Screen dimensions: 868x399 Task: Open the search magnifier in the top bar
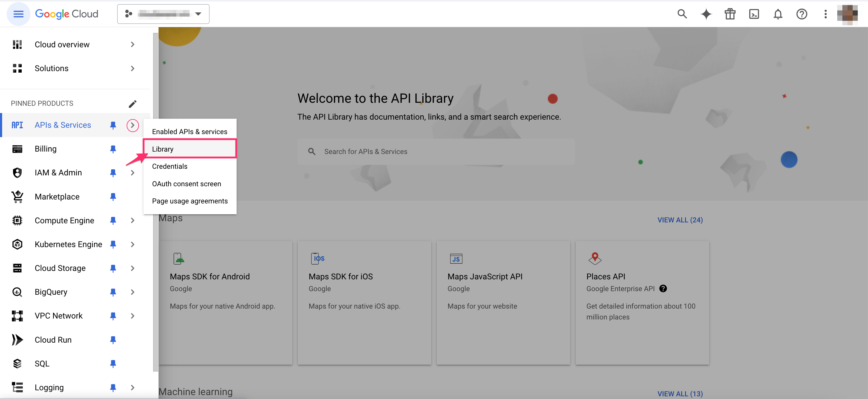tap(682, 14)
